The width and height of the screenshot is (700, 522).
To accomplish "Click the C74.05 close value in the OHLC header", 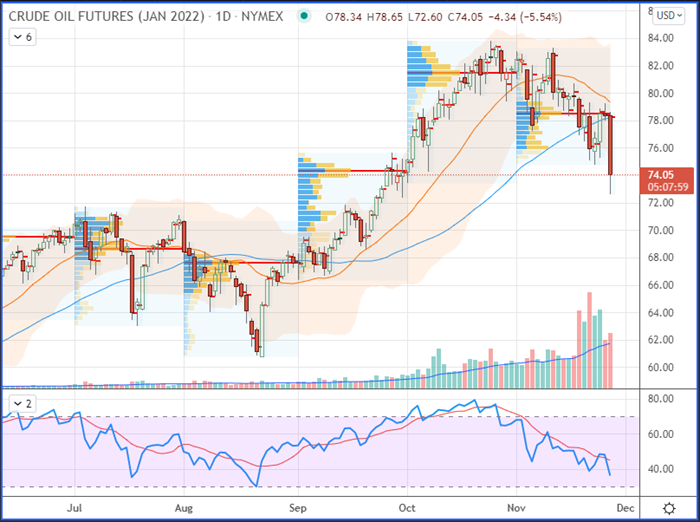I will click(x=465, y=17).
